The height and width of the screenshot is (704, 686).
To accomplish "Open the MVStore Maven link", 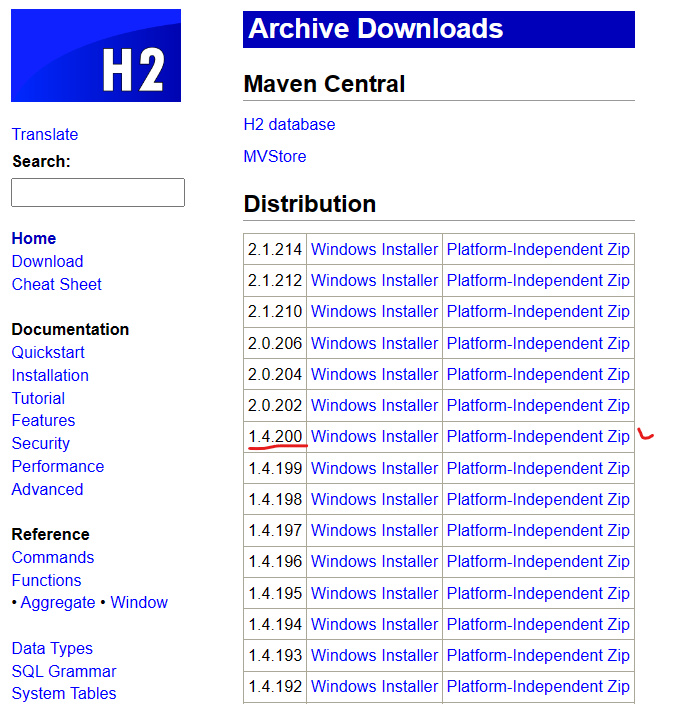I will click(275, 156).
